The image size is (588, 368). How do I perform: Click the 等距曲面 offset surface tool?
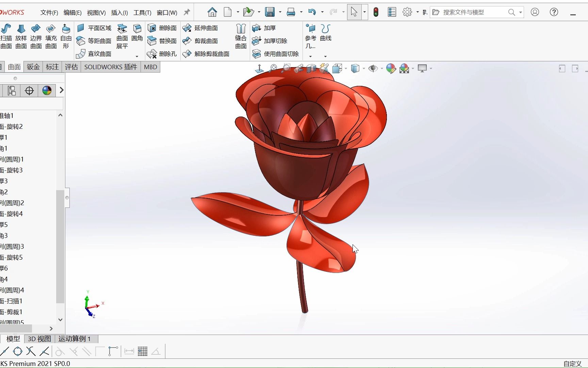point(94,41)
